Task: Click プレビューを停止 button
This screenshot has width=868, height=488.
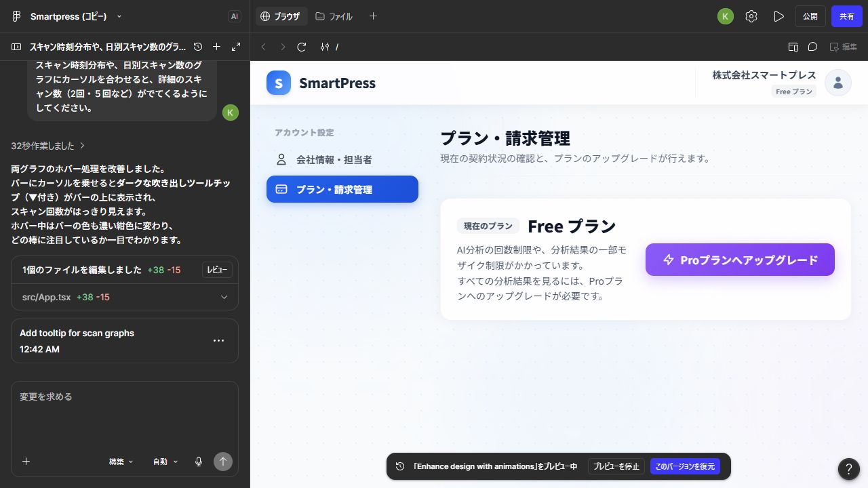Action: [x=616, y=466]
